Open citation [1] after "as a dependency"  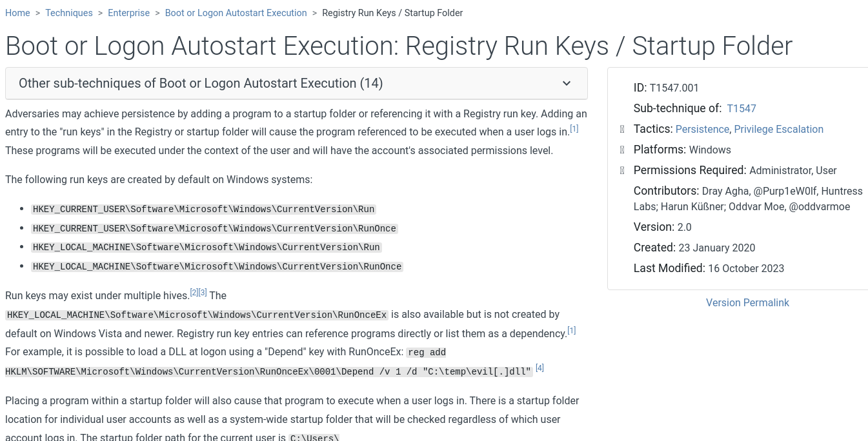click(571, 331)
